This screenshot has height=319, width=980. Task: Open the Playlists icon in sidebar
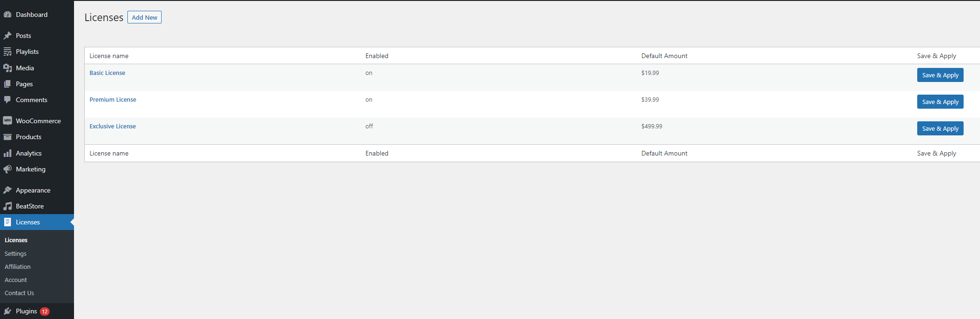[x=7, y=52]
